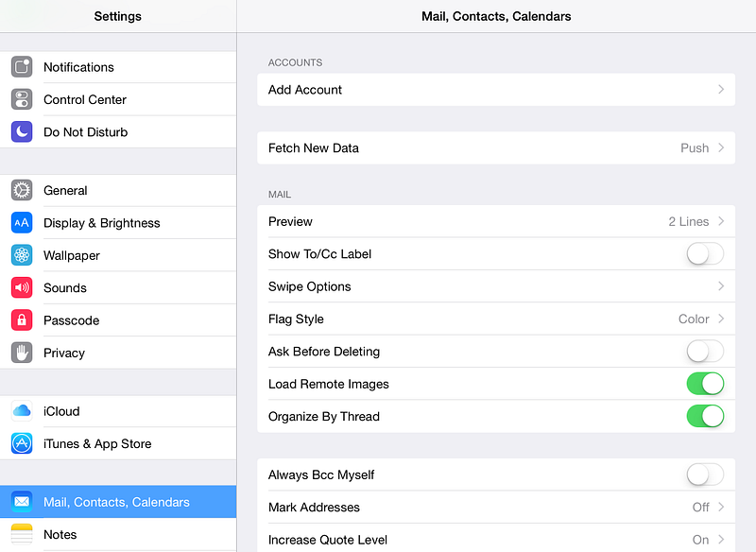Enable the Always Bcc Myself switch
This screenshot has width=756, height=552.
[x=705, y=474]
